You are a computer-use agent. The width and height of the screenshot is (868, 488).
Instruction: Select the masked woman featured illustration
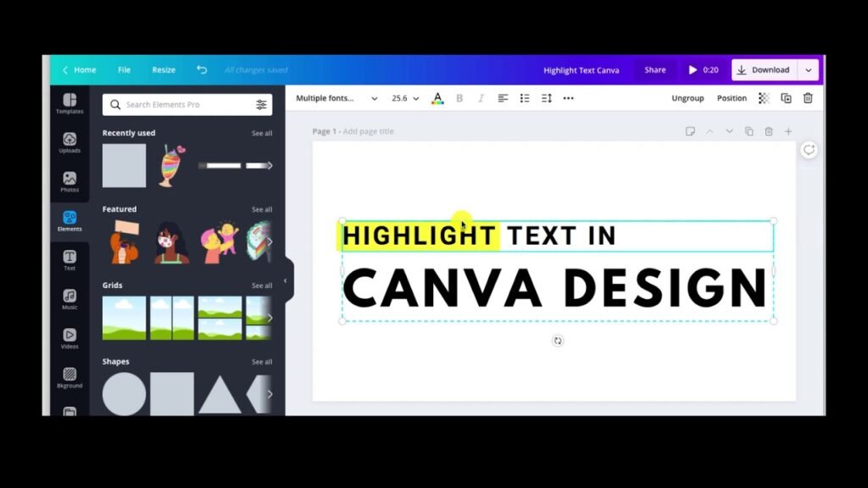click(x=171, y=242)
